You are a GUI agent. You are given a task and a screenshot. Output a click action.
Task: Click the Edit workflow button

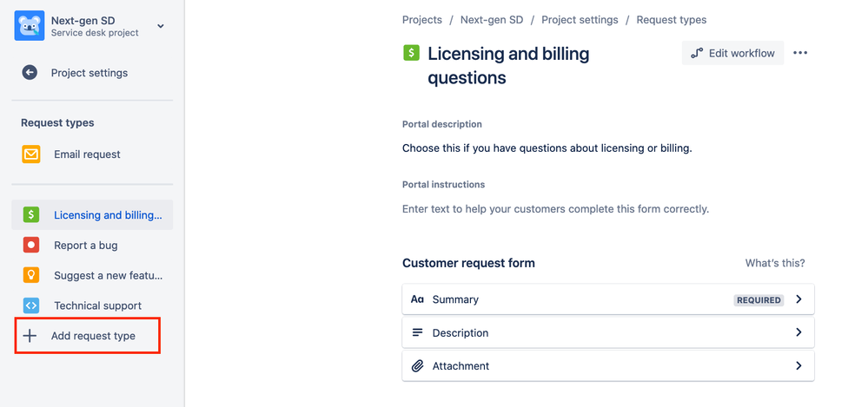(x=732, y=53)
